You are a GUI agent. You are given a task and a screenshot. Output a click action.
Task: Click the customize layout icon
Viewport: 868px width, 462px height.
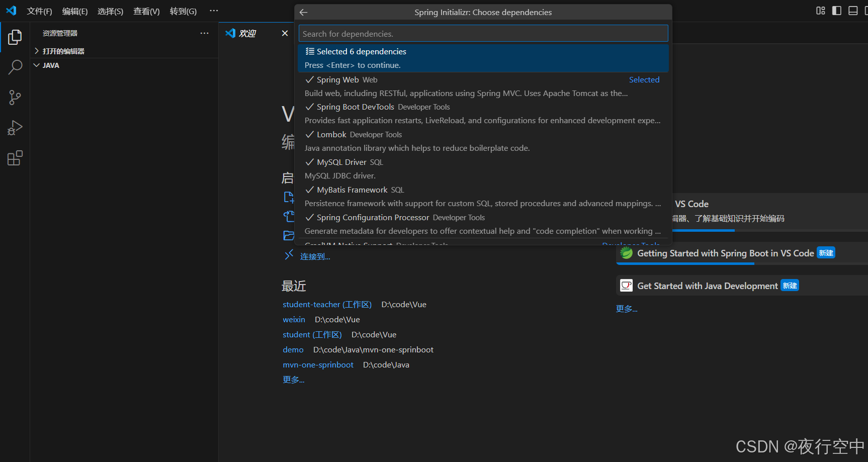821,11
